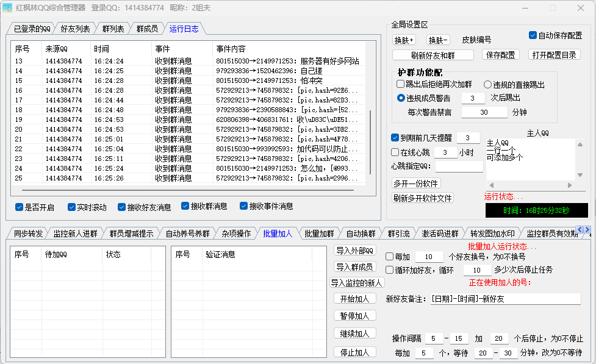Click the app icon in the title bar
The height and width of the screenshot is (364, 596).
coord(8,8)
